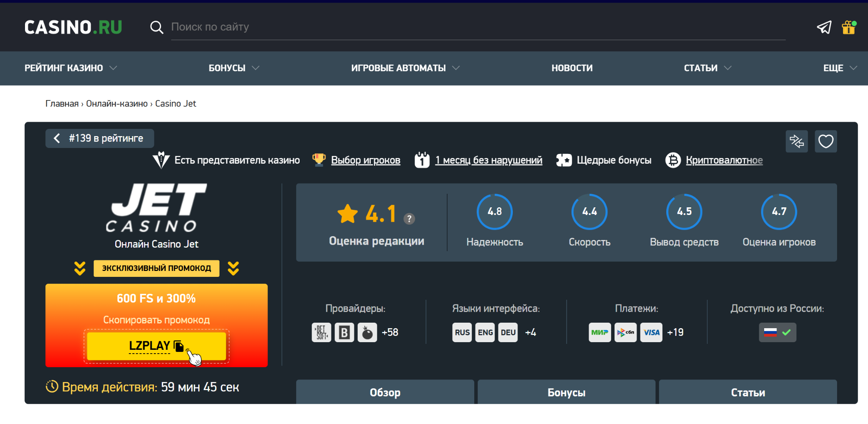Open the Криптовалютное link
The image size is (868, 424).
[x=724, y=160]
